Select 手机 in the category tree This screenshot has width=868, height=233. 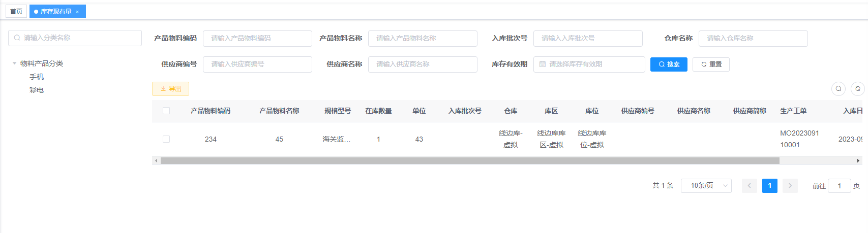pos(37,77)
